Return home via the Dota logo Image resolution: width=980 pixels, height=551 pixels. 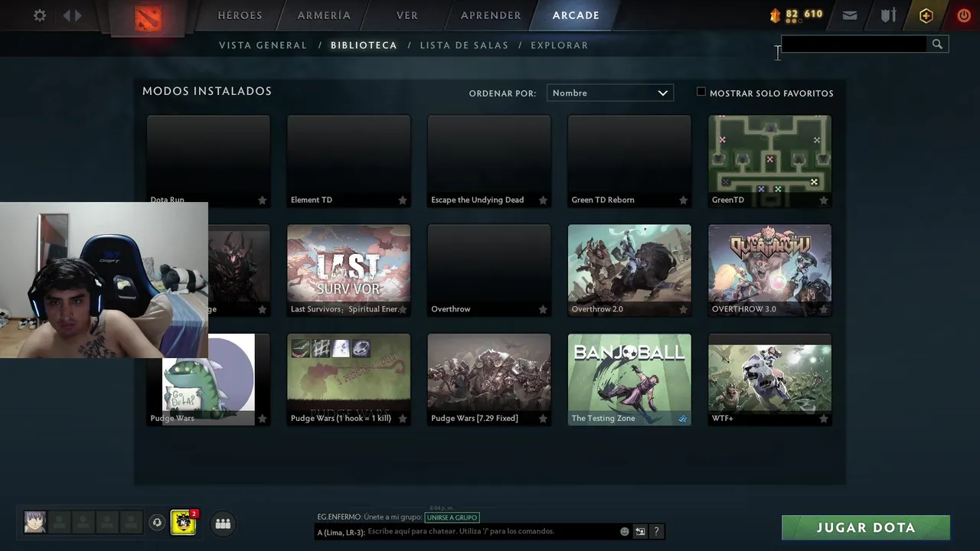pyautogui.click(x=148, y=17)
